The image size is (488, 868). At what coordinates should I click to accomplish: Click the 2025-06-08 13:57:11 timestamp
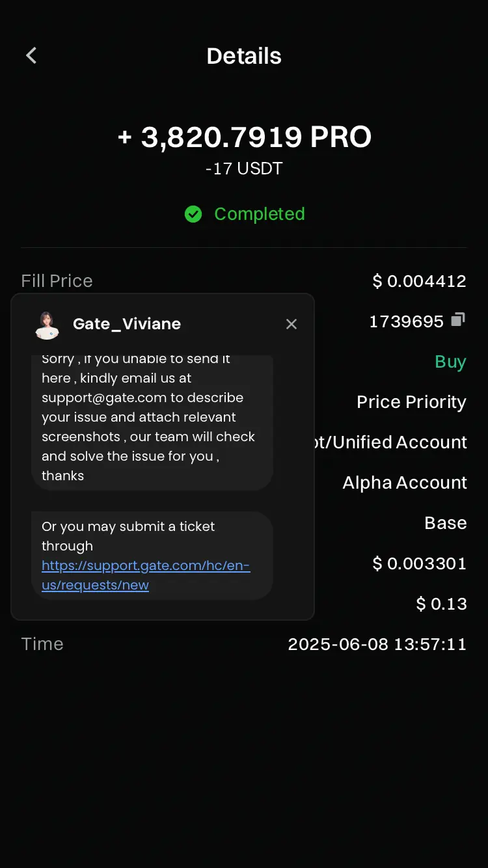click(377, 644)
